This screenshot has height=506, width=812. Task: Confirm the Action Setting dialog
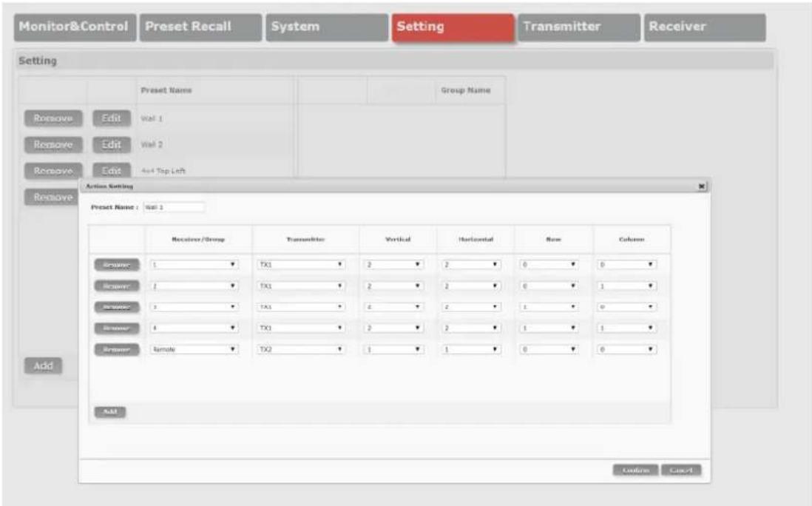[x=635, y=470]
